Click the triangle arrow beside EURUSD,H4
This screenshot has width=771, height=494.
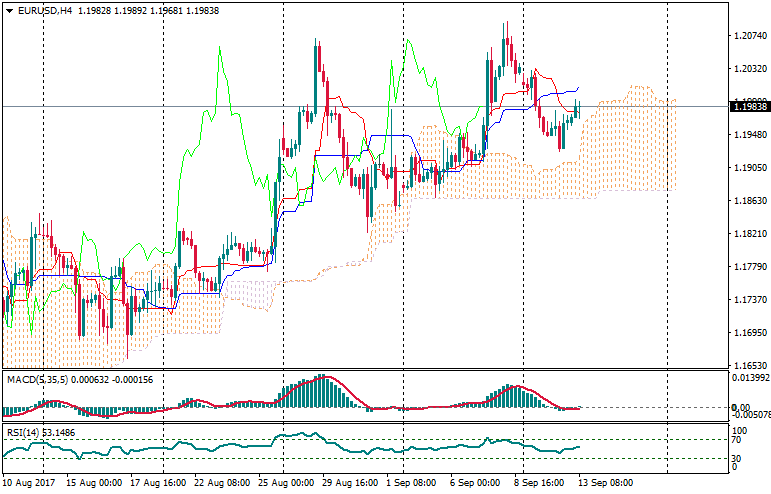[x=9, y=10]
